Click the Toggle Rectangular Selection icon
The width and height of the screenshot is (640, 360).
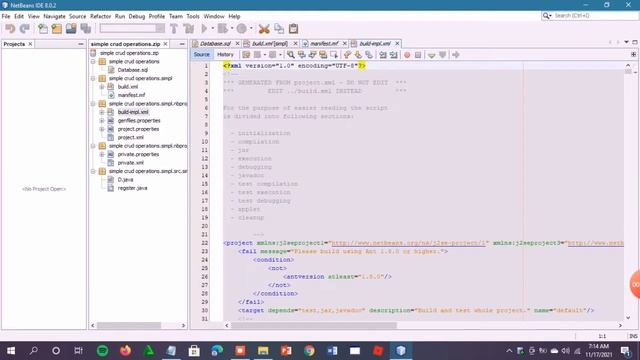[x=334, y=55]
